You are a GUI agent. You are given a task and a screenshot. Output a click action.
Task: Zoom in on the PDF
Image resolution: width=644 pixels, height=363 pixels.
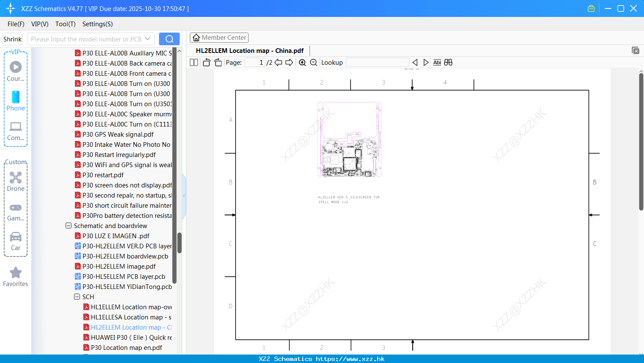point(302,63)
